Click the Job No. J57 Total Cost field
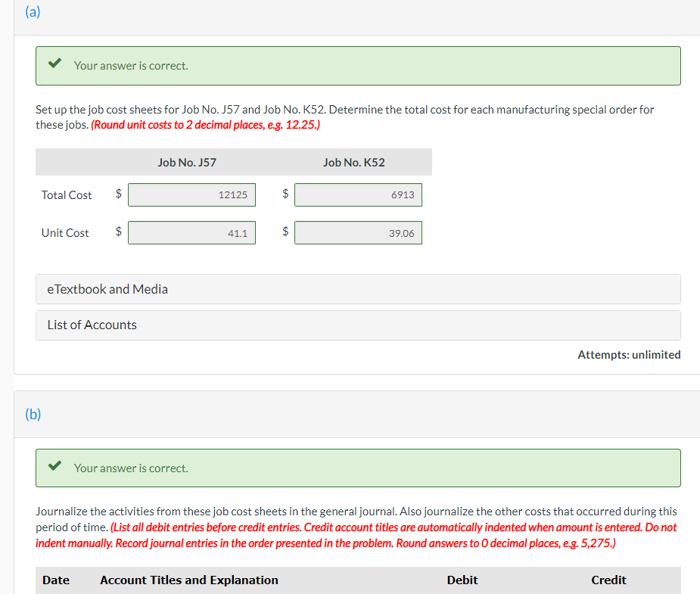This screenshot has width=700, height=594. pyautogui.click(x=191, y=195)
